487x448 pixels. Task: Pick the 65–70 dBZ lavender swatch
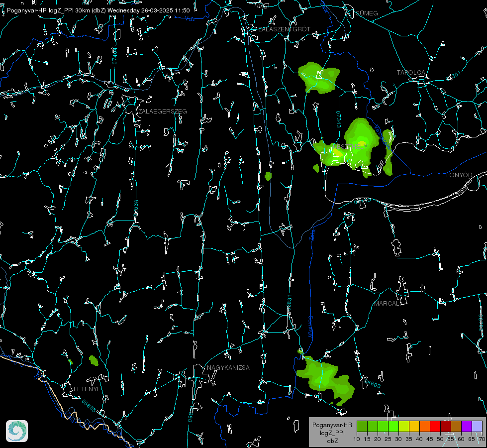coord(477,426)
